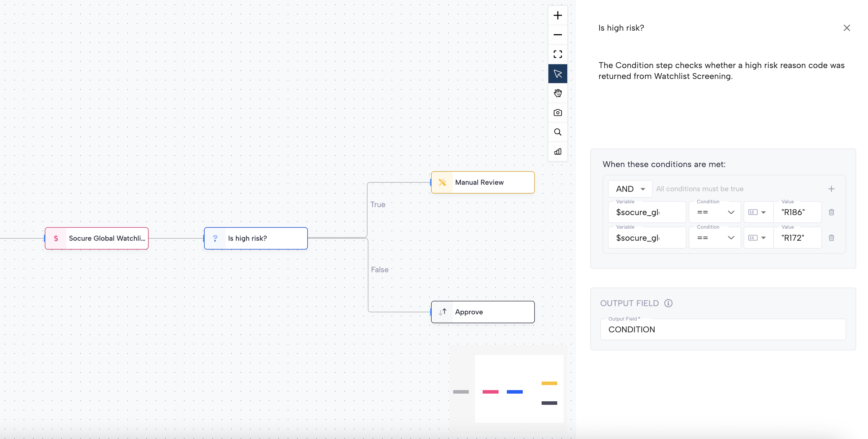
Task: Add a new condition with plus
Action: click(831, 189)
